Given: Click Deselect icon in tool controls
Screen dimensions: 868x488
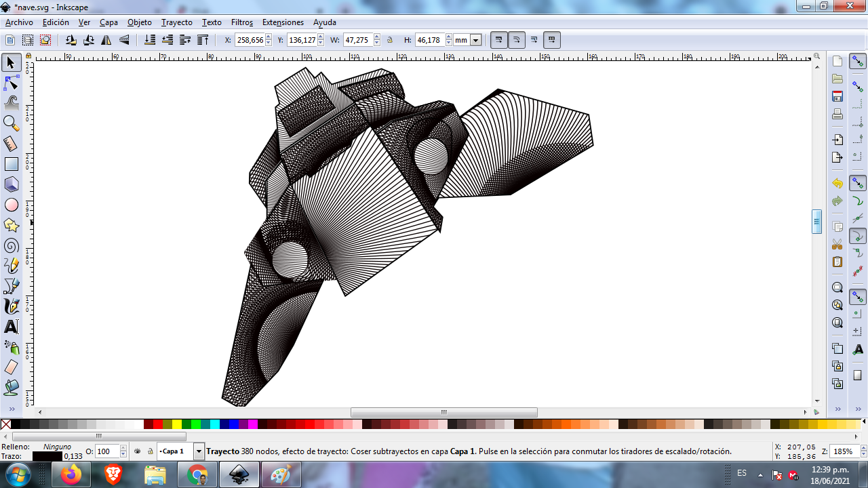Looking at the screenshot, I should point(45,40).
